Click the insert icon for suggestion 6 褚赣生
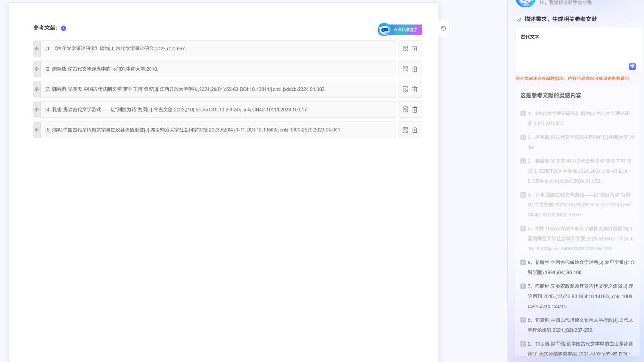Screen dimensions: 644x362 523,263
